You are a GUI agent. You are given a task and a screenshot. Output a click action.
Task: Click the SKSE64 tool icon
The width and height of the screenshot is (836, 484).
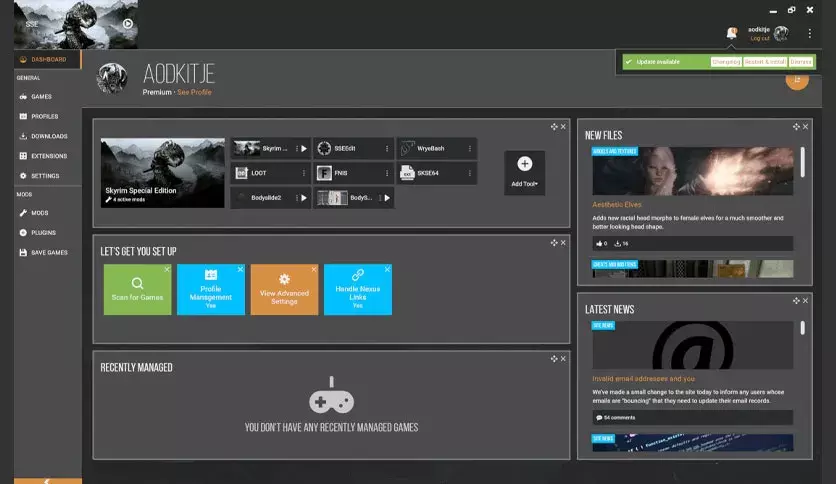coord(407,173)
